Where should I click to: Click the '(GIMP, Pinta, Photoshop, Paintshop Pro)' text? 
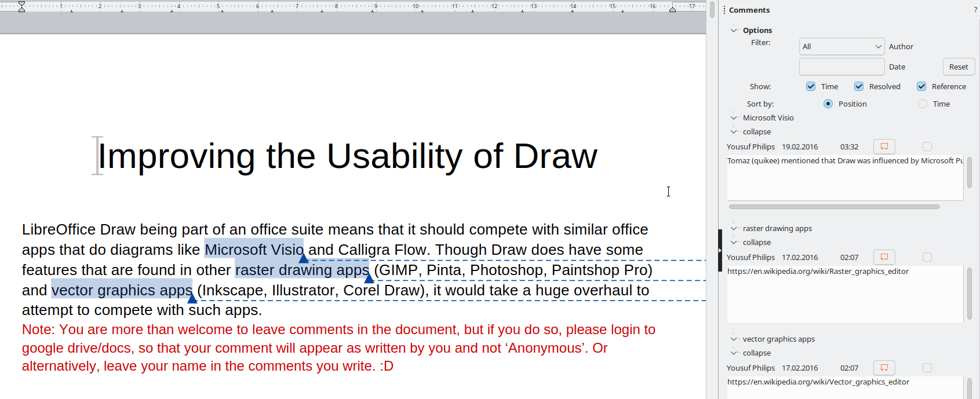tap(513, 270)
